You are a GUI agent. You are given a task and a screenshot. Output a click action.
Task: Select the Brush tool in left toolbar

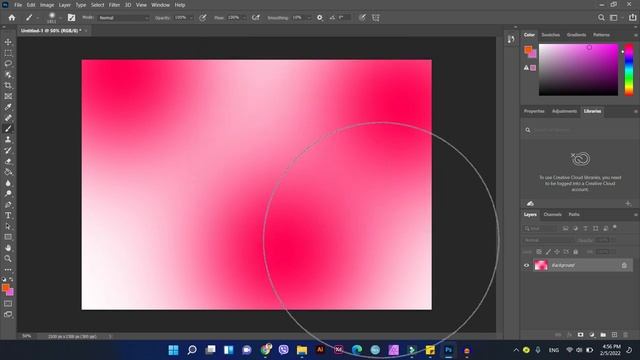coord(8,129)
